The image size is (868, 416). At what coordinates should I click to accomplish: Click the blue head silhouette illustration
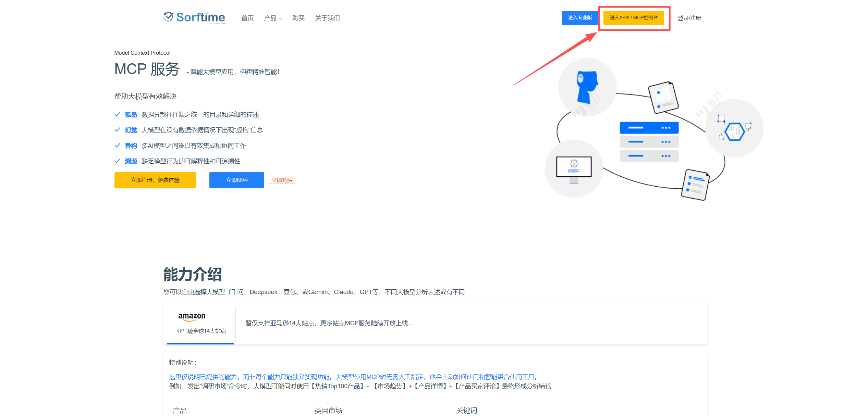coord(587,87)
